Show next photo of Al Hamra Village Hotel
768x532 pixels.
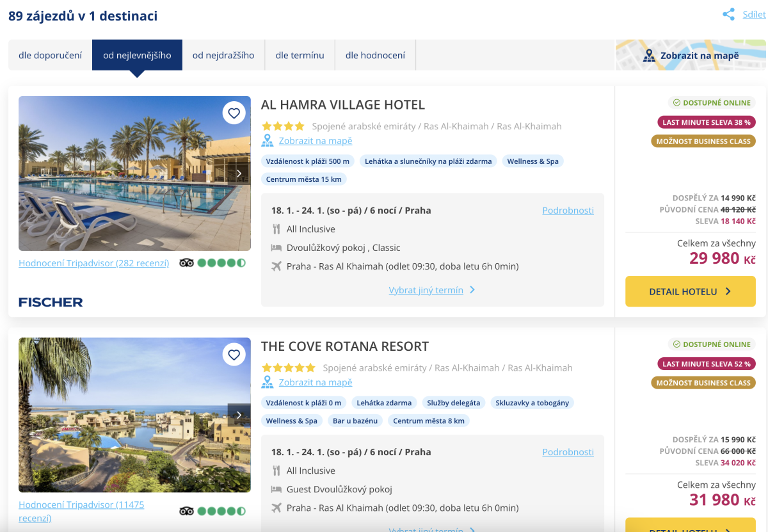(x=239, y=173)
